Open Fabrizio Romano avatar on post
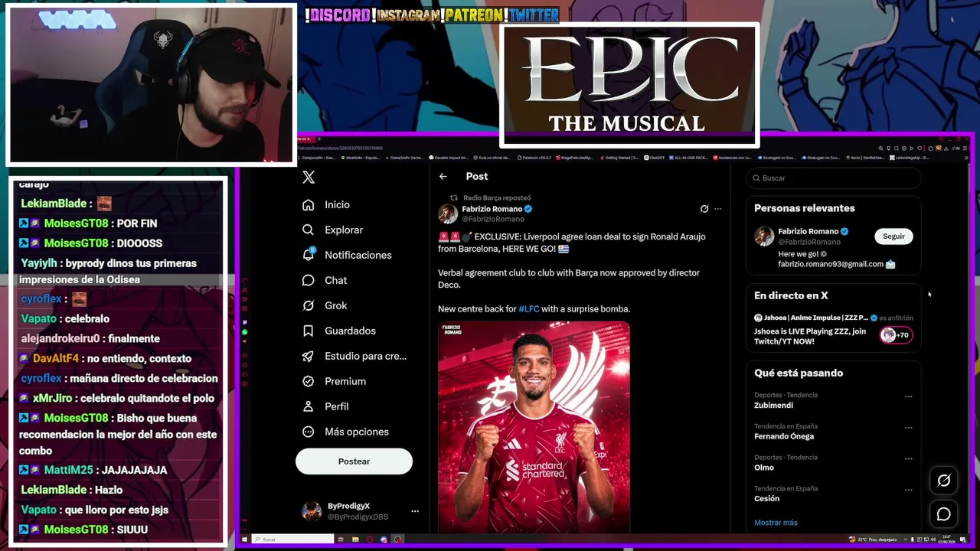 tap(448, 214)
